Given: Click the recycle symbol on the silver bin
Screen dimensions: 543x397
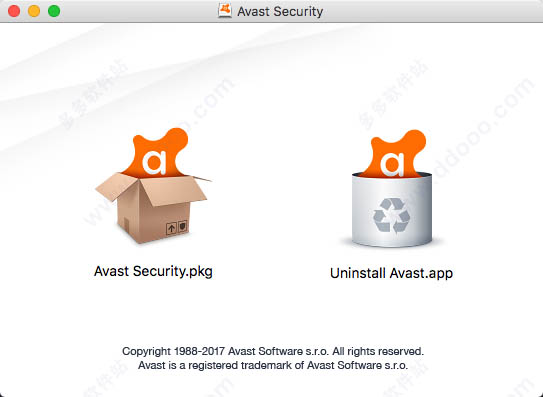Looking at the screenshot, I should (x=392, y=215).
